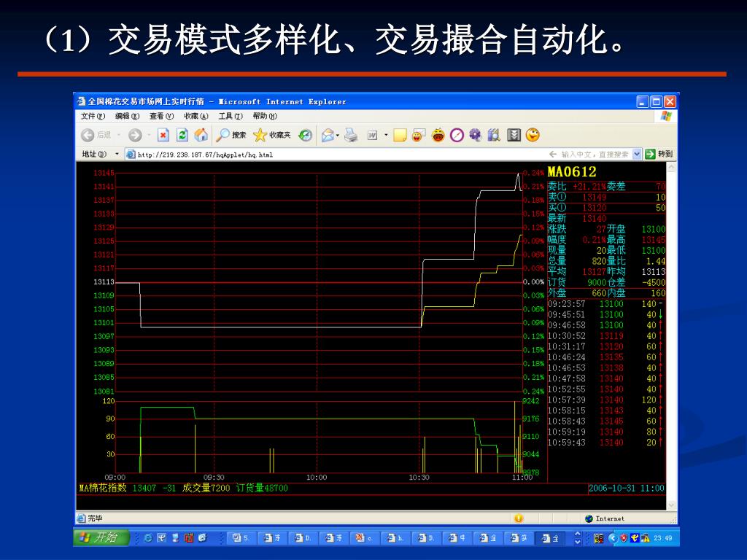Open the 查看(V) menu

point(161,116)
